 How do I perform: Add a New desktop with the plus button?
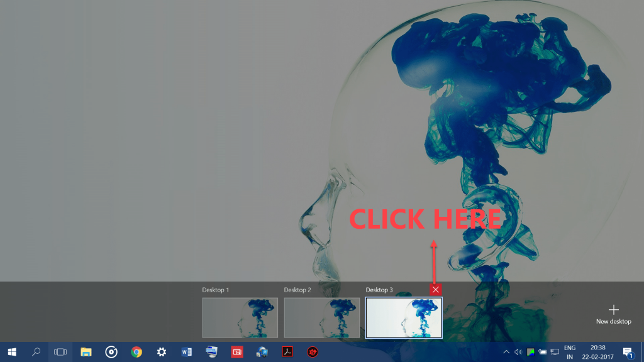[x=614, y=314]
